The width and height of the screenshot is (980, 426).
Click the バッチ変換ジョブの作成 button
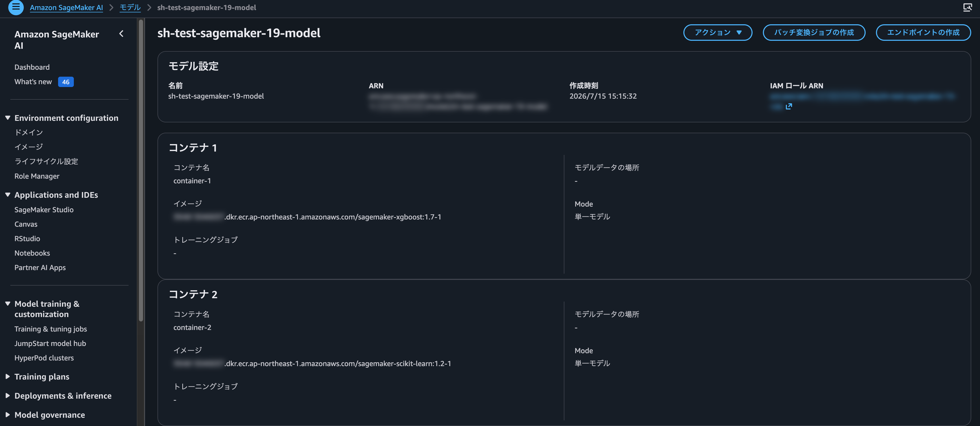click(814, 32)
